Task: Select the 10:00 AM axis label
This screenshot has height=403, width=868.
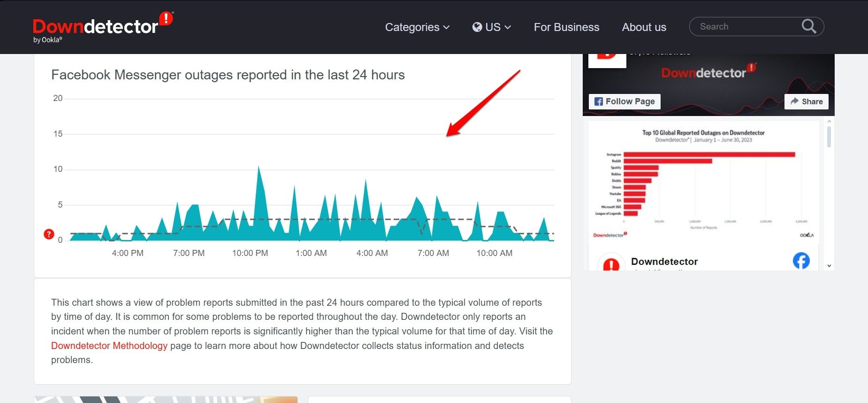Action: pyautogui.click(x=495, y=253)
